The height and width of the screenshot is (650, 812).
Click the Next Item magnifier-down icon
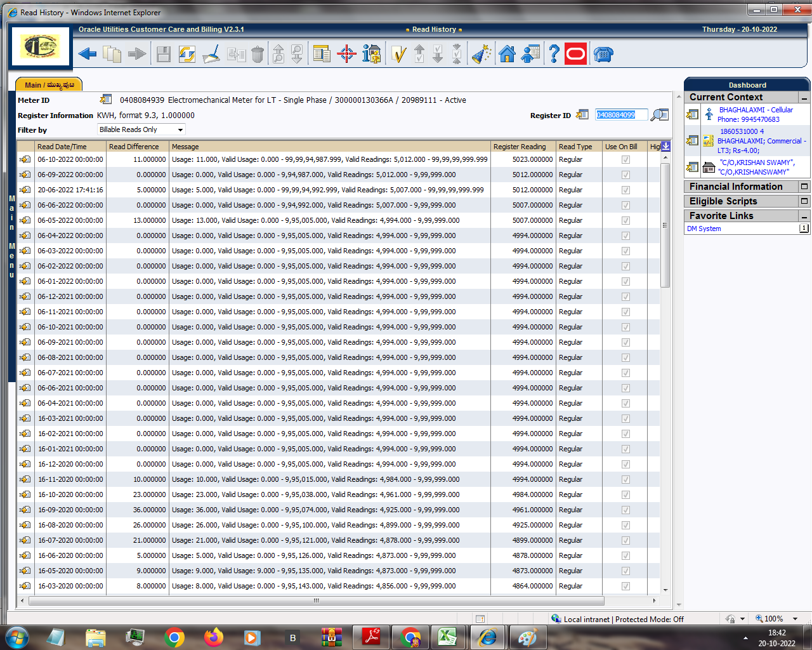[297, 55]
